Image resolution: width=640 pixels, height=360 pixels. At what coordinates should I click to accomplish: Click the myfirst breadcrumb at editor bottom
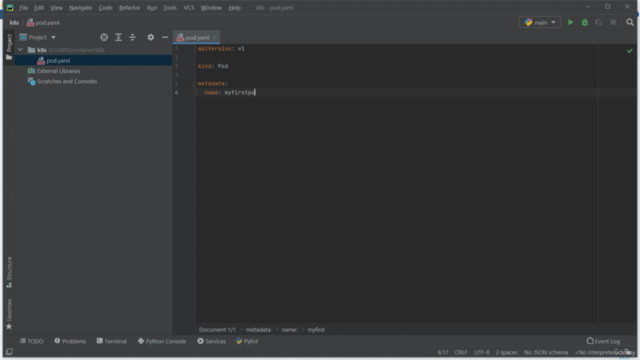point(316,329)
